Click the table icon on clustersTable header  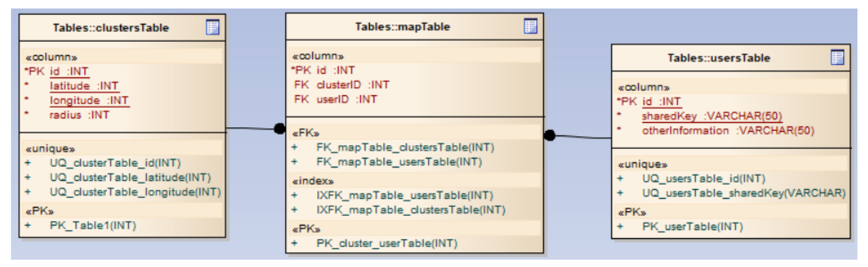[212, 27]
